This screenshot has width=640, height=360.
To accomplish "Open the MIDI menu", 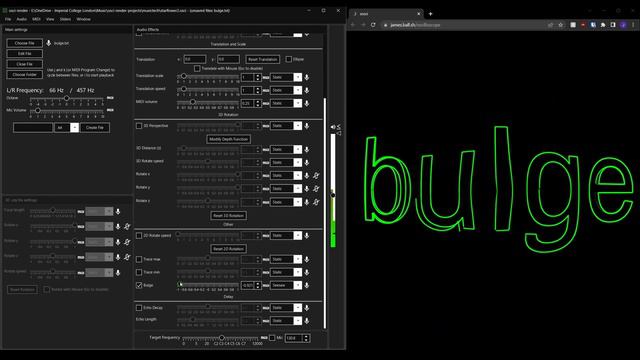I will pyautogui.click(x=36, y=19).
